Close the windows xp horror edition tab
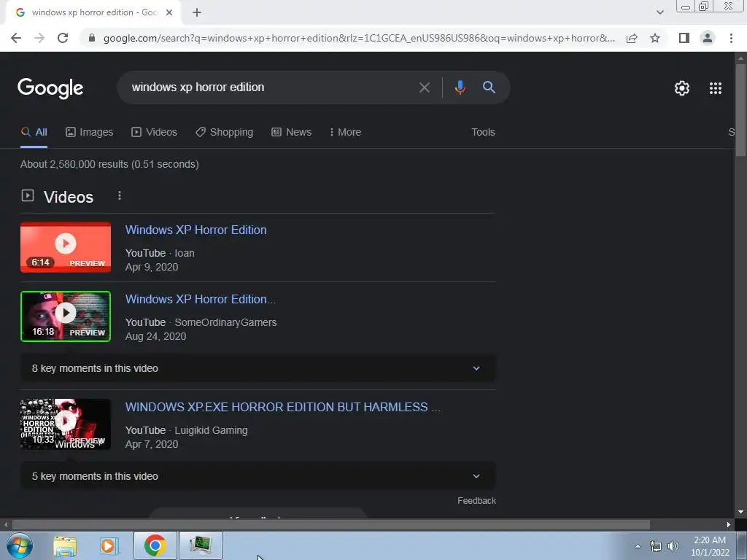Image resolution: width=747 pixels, height=560 pixels. coord(169,12)
